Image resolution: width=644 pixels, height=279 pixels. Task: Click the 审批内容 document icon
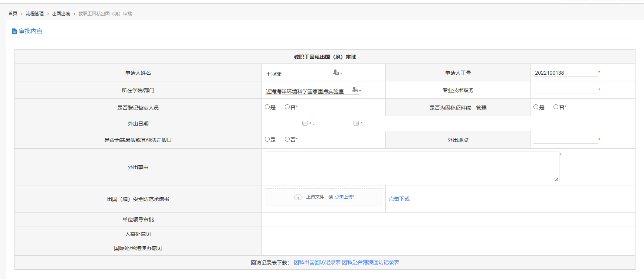pos(14,31)
